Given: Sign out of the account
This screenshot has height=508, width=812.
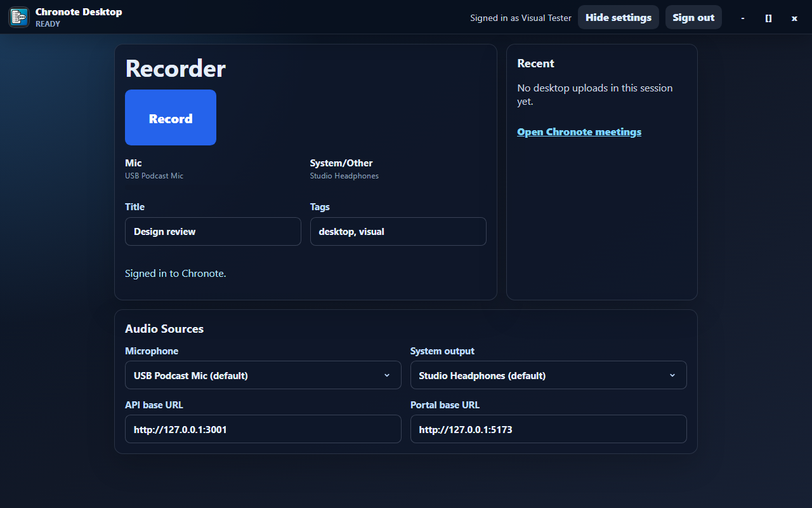Looking at the screenshot, I should point(693,17).
